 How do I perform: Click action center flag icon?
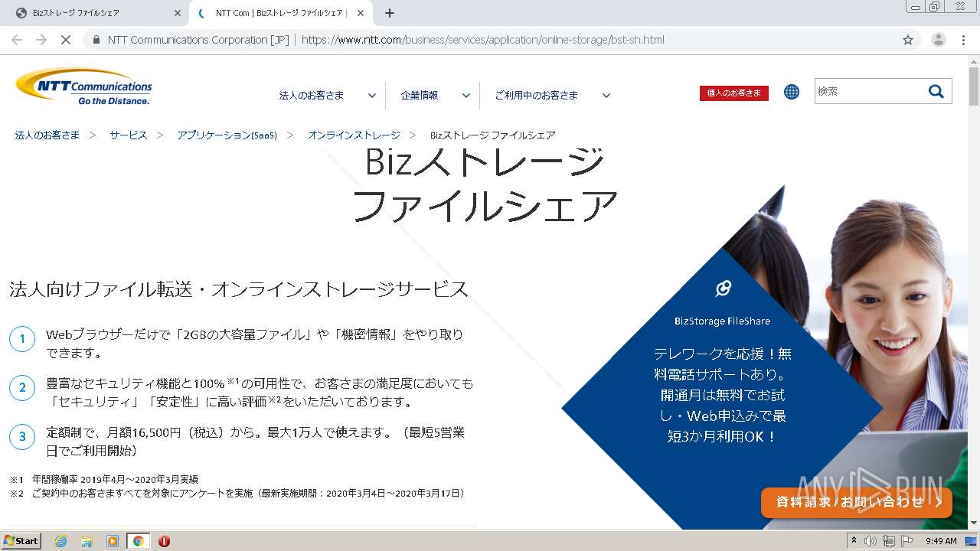(x=907, y=541)
